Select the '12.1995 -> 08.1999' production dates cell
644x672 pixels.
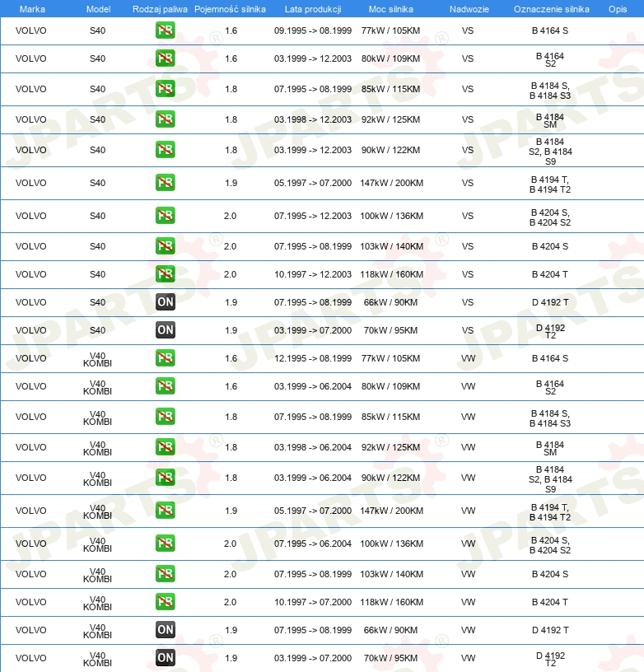tap(313, 358)
